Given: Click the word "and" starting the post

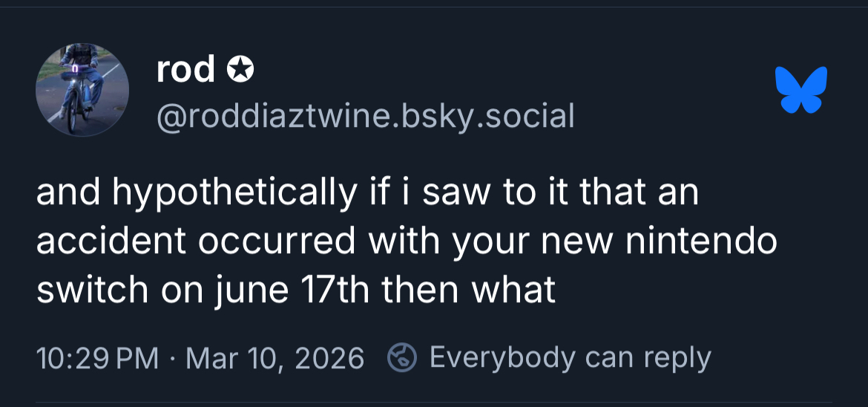Looking at the screenshot, I should tap(68, 195).
